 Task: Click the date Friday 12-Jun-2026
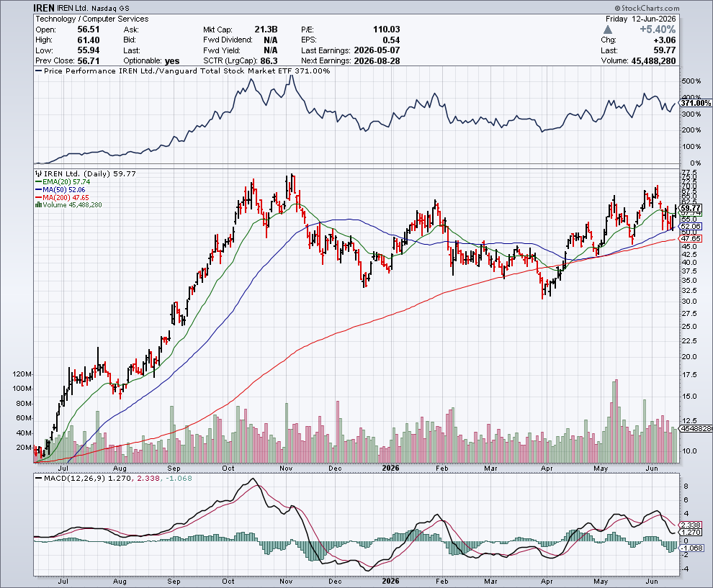641,19
